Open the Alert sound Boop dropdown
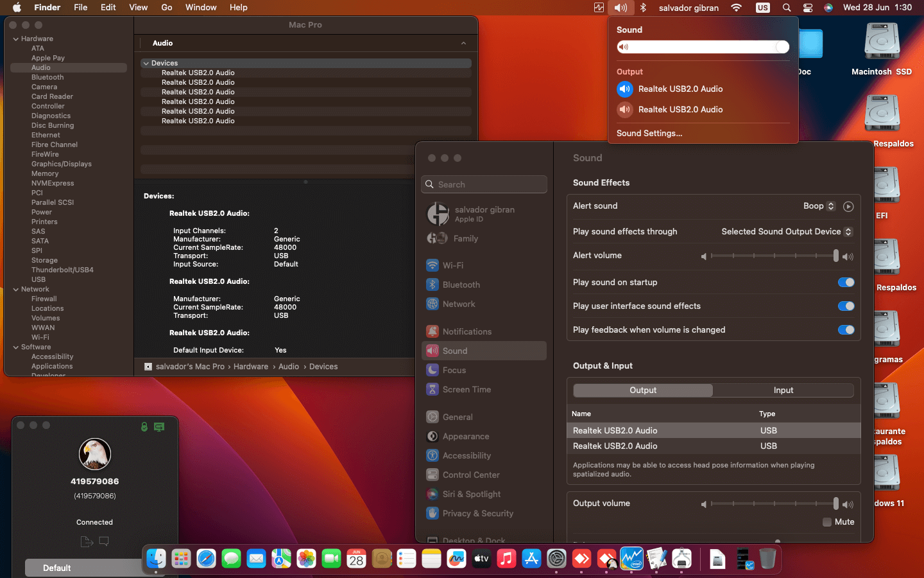Viewport: 924px width, 578px height. (819, 206)
